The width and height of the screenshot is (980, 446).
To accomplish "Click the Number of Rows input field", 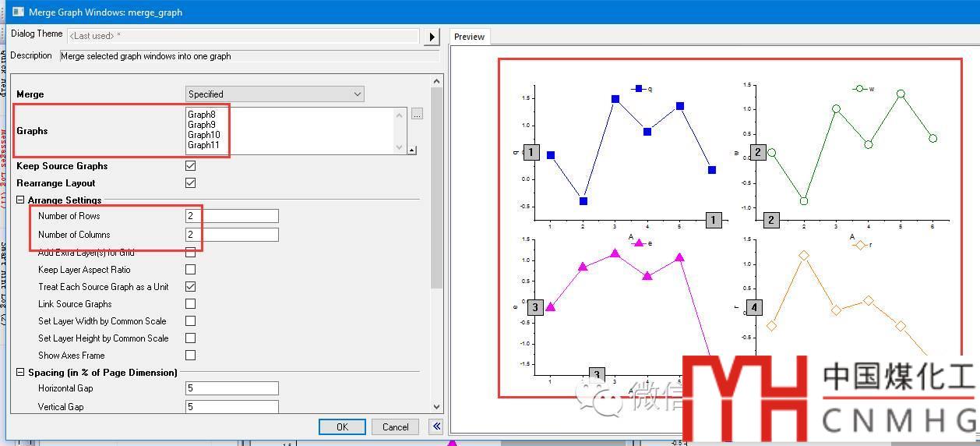I will pyautogui.click(x=231, y=216).
